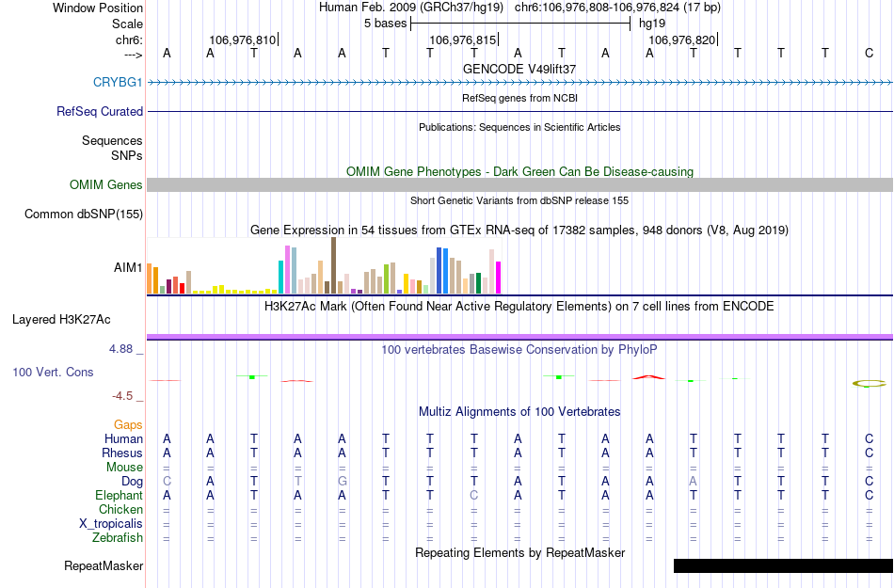Select the Chicken species label
This screenshot has height=588, width=894.
pyautogui.click(x=120, y=509)
